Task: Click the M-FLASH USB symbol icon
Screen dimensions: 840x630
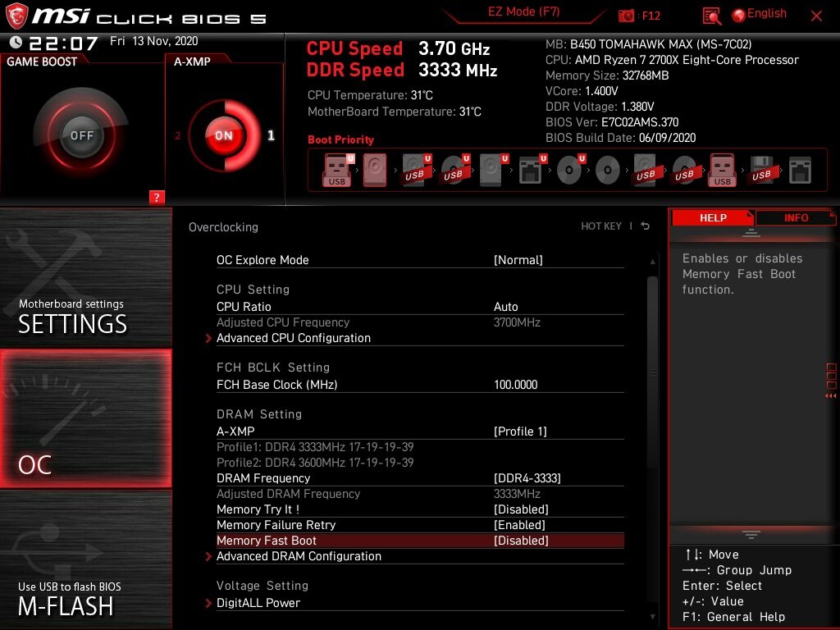Action: 57,552
